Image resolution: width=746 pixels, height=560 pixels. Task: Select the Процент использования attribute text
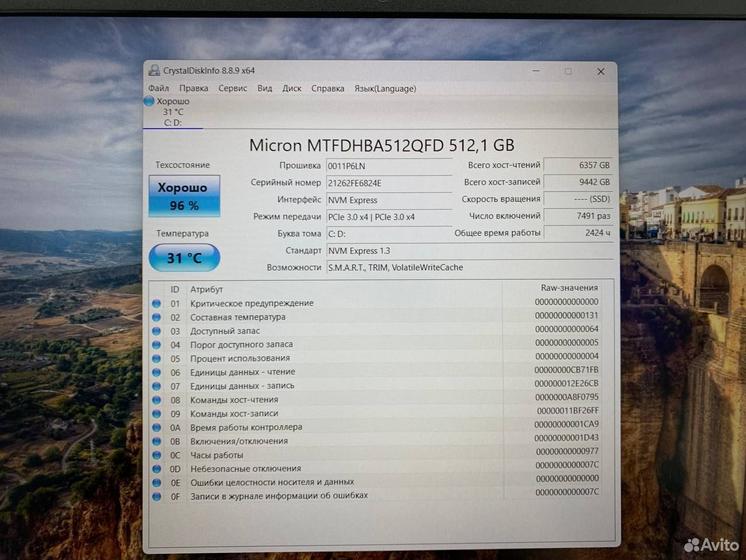click(x=240, y=358)
